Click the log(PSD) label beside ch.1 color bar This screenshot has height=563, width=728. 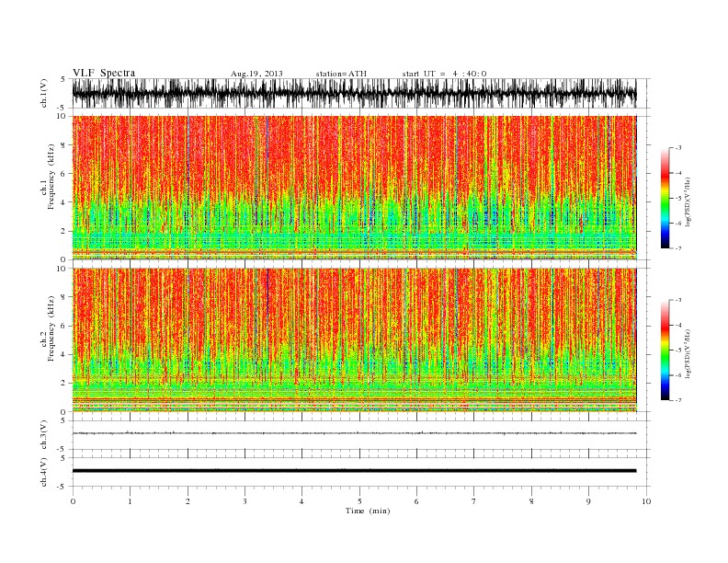click(x=688, y=201)
